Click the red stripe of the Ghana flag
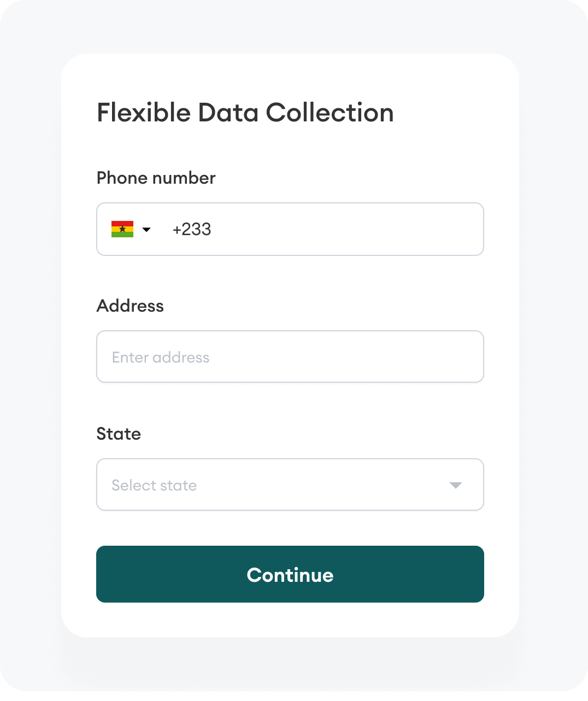 pos(122,224)
